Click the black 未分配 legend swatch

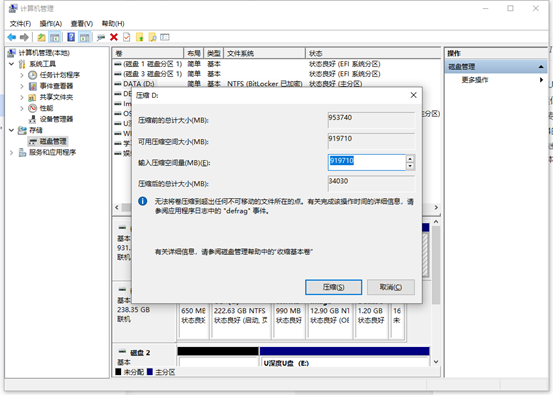coord(118,372)
